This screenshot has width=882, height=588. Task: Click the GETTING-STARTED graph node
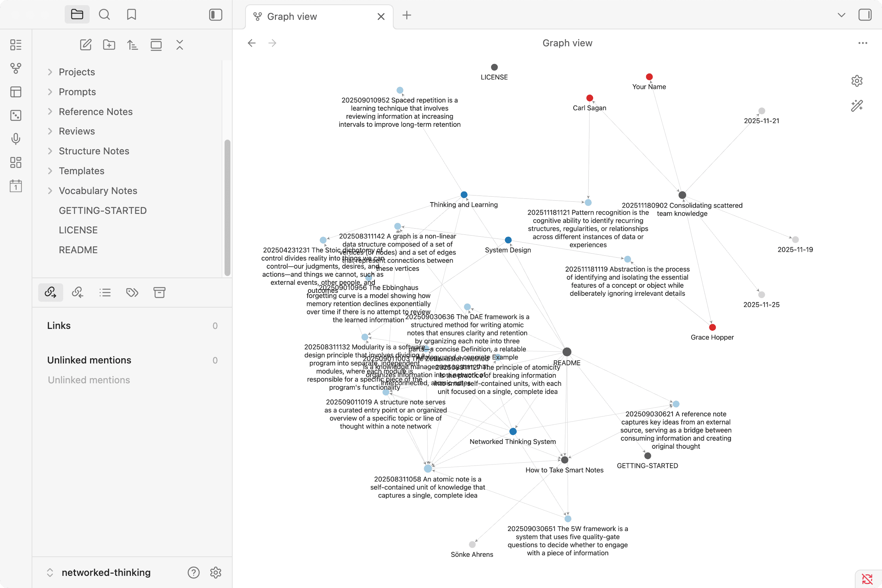point(648,456)
